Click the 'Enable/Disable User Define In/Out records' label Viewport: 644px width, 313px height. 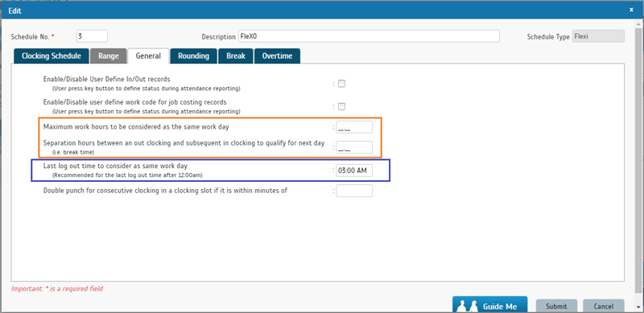click(107, 79)
